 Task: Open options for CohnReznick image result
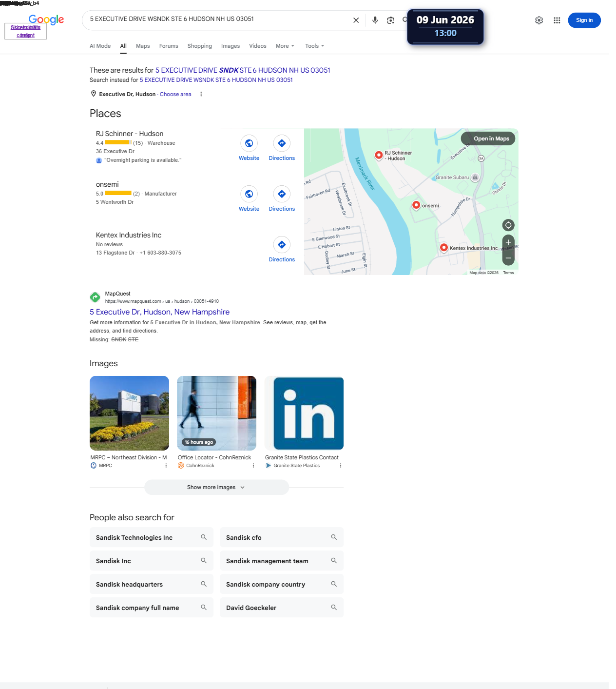coord(253,466)
